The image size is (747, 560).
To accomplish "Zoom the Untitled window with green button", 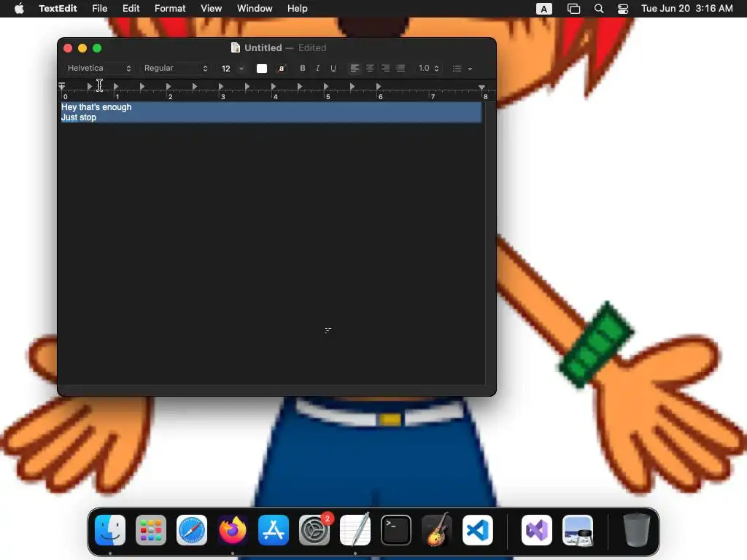I will [x=97, y=48].
